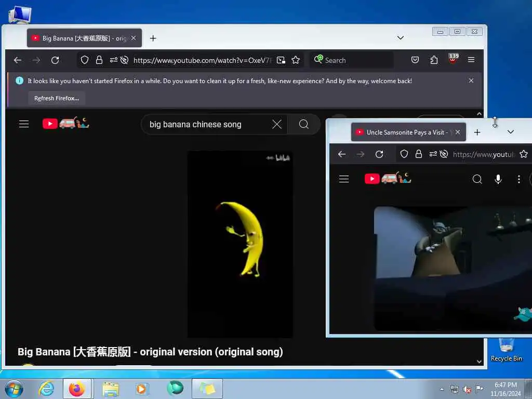Expand list all tabs chevron in Uncle Samsonite window

click(x=511, y=131)
